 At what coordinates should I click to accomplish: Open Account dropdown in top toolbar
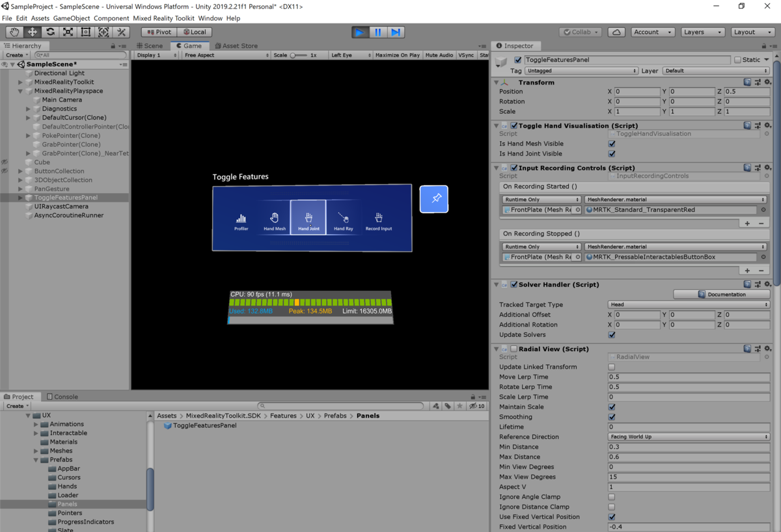coord(653,32)
